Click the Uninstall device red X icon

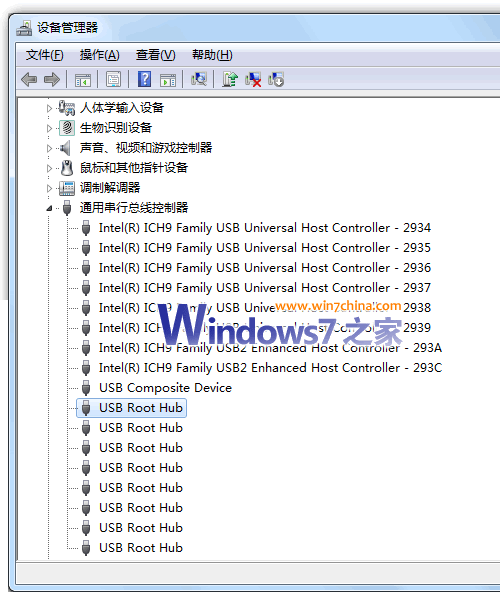[253, 79]
